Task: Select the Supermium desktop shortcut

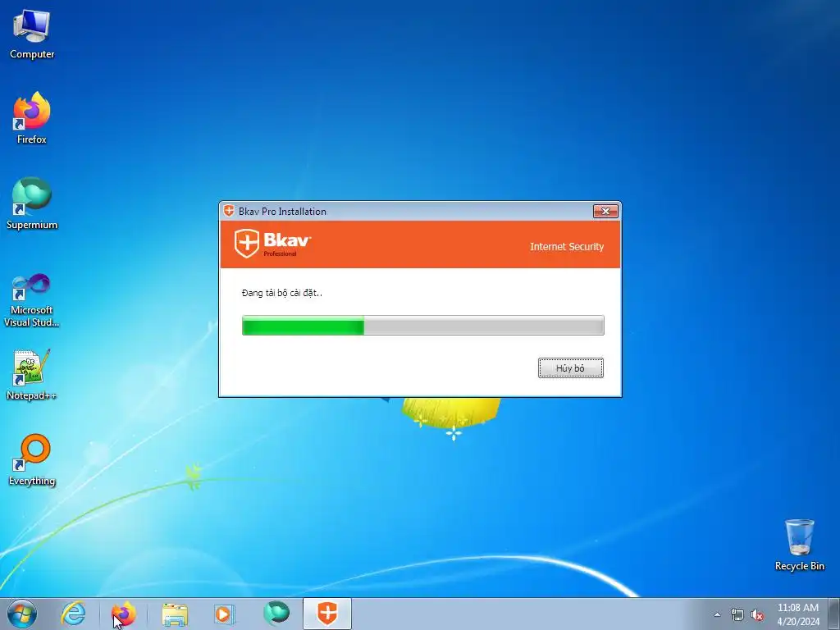Action: pyautogui.click(x=32, y=203)
